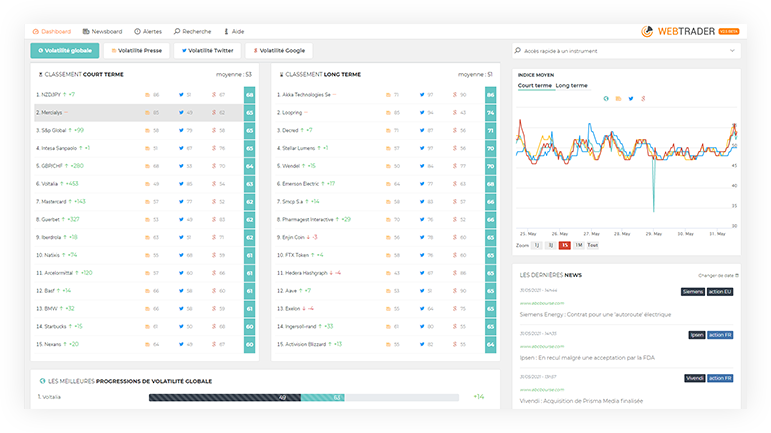This screenshot has width=771, height=433.
Task: Toggle the global volatility series in chart legend
Action: tap(606, 99)
